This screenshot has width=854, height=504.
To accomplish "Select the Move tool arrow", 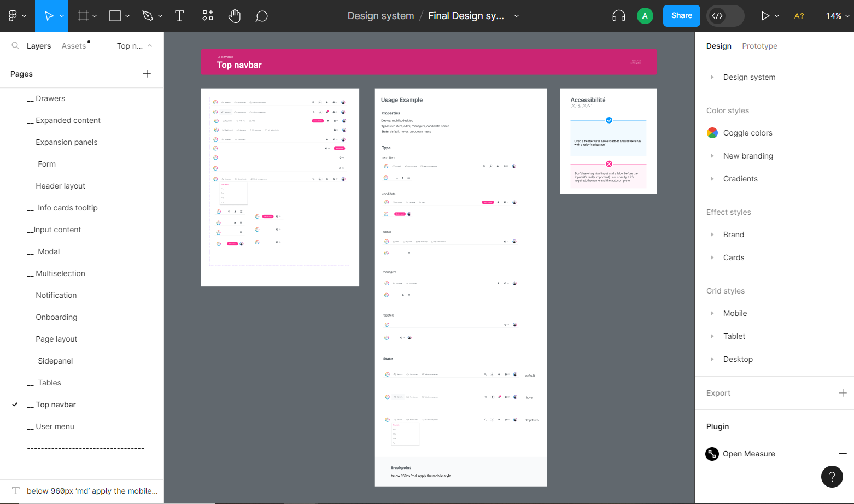I will tap(49, 16).
